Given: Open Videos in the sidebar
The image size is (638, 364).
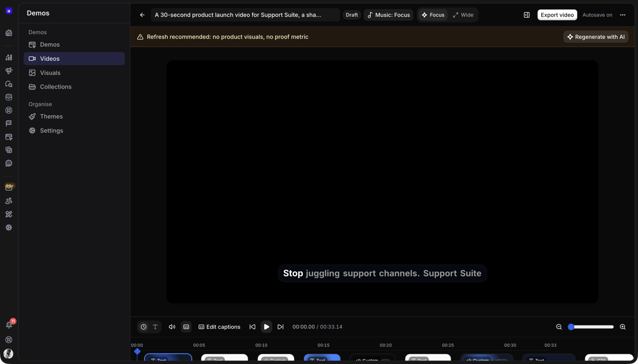Looking at the screenshot, I should [74, 59].
